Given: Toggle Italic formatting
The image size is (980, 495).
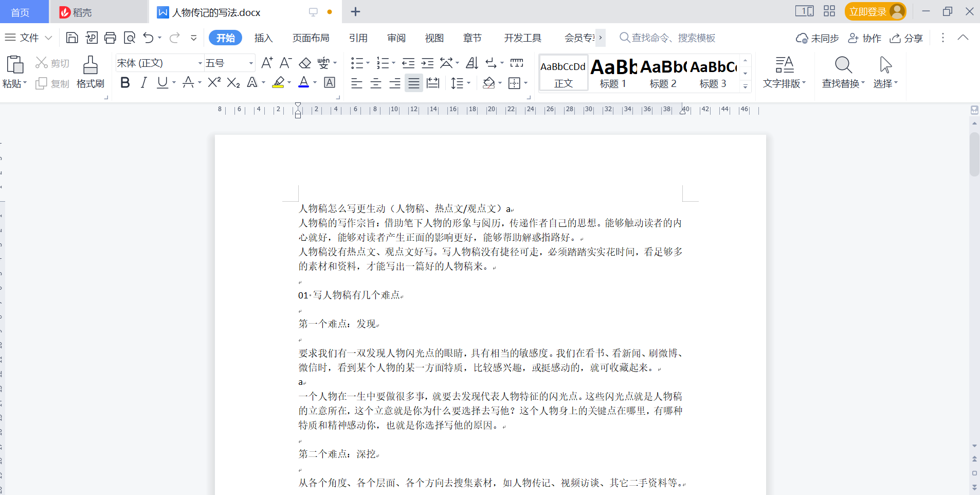Looking at the screenshot, I should 144,82.
